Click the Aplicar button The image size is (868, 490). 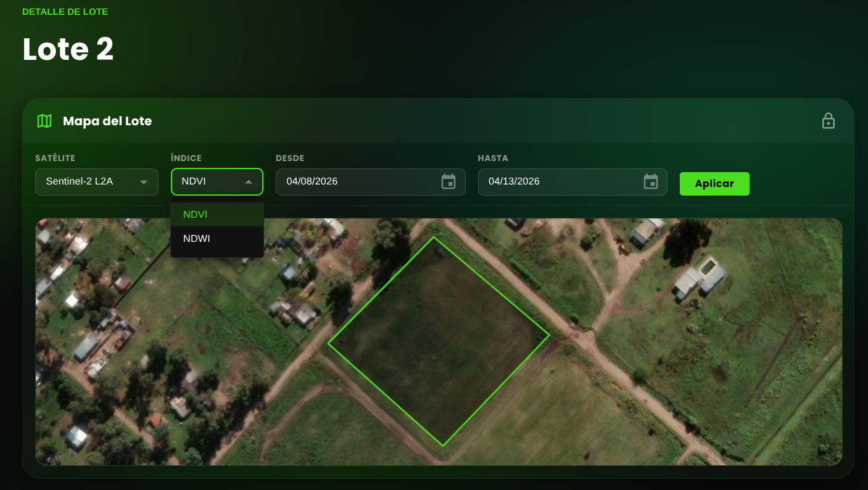pos(714,184)
